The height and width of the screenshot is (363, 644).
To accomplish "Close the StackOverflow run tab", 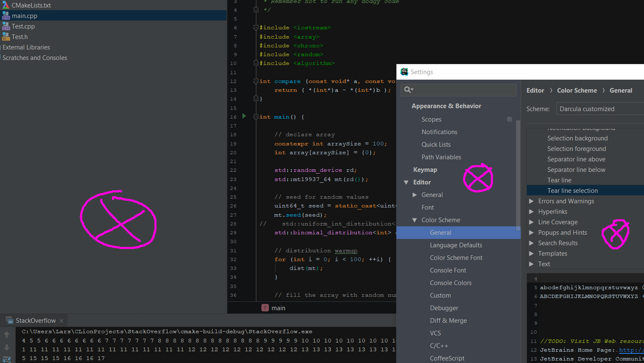I will point(61,321).
